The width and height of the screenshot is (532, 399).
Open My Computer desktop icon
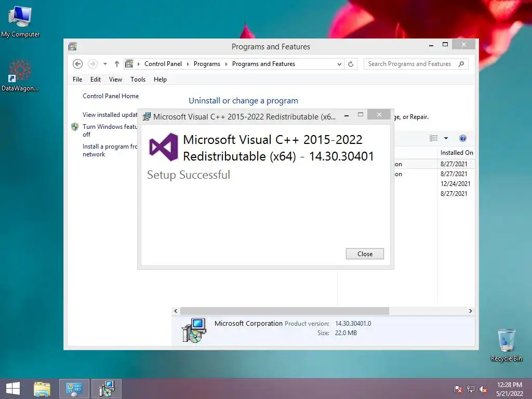pos(20,21)
